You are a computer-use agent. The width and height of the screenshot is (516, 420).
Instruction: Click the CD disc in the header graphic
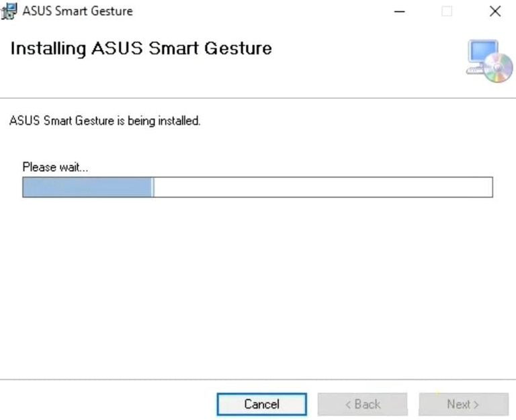(498, 71)
